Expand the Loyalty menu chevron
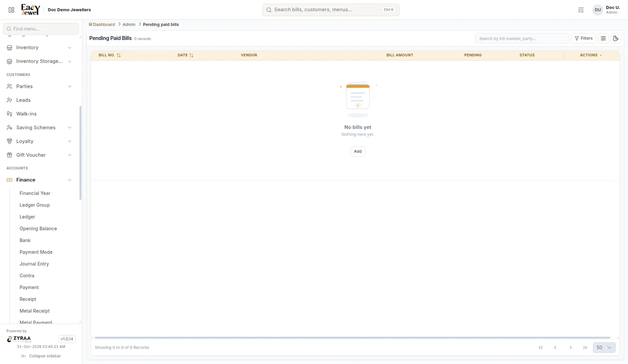628x364 pixels. (x=69, y=142)
